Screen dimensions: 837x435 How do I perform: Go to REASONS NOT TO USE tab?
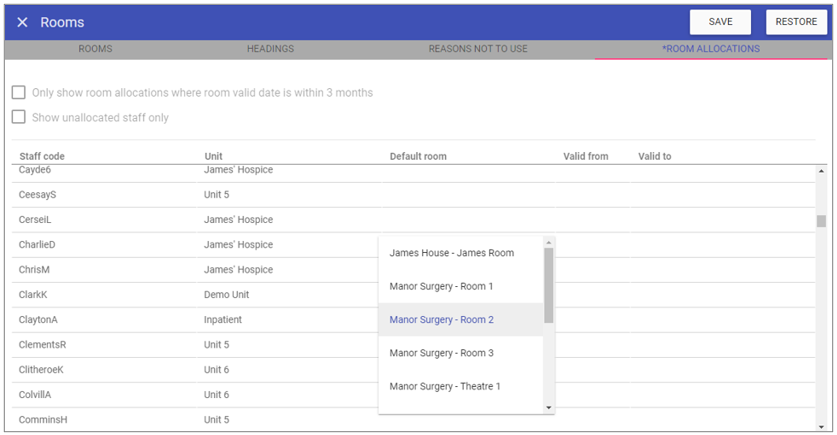pos(478,49)
